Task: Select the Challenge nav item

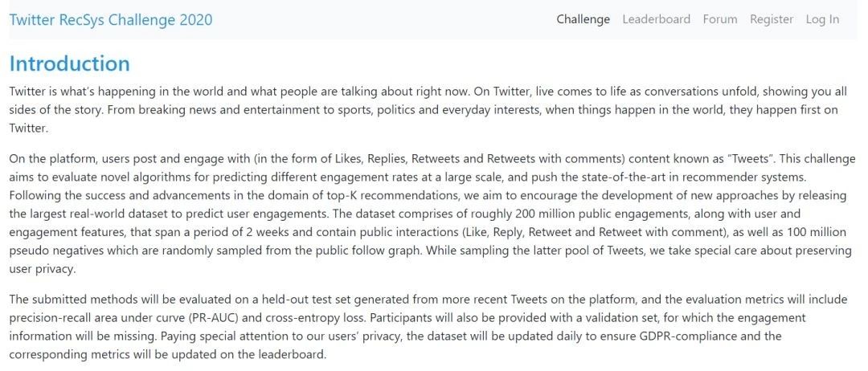Action: (x=583, y=19)
